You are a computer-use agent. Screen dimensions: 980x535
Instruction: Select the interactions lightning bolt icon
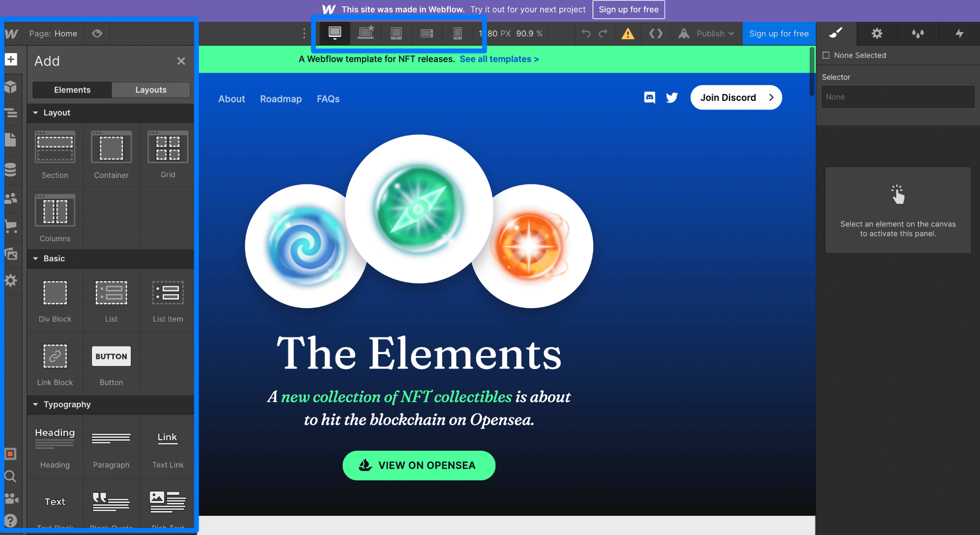tap(959, 33)
